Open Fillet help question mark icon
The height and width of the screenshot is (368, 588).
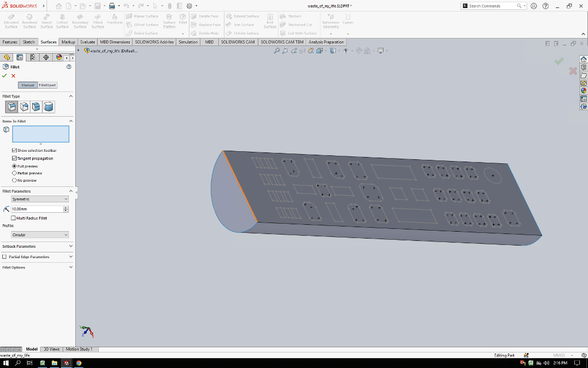pyautogui.click(x=69, y=67)
